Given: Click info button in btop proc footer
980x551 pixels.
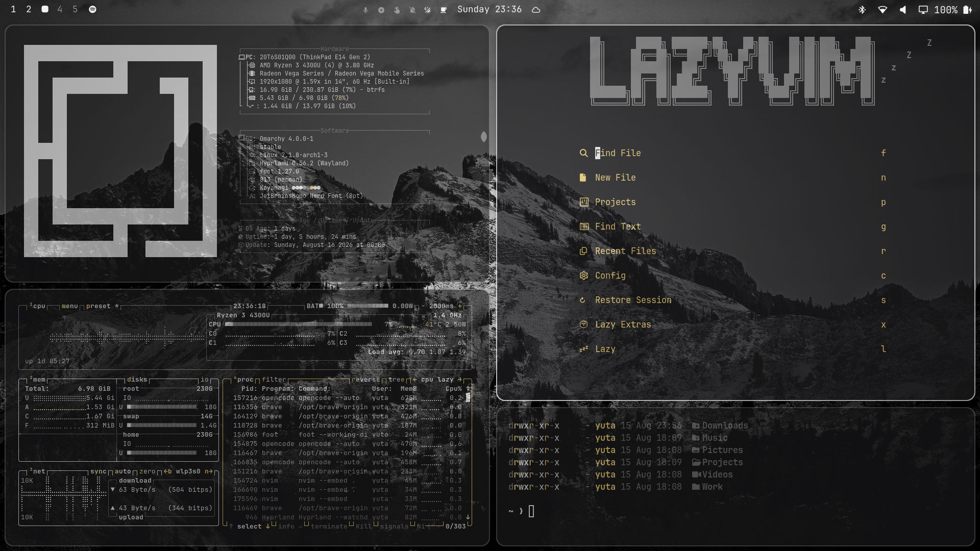Looking at the screenshot, I should click(286, 527).
